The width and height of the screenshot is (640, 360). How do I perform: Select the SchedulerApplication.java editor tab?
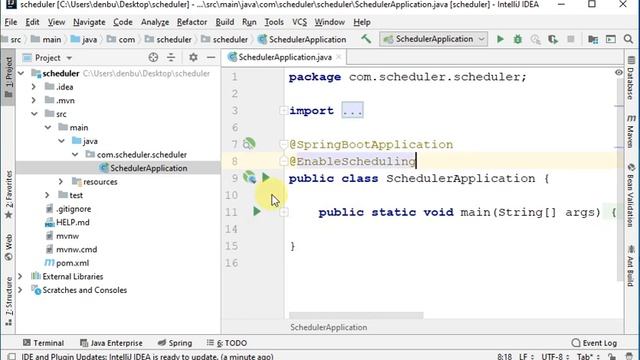284,57
